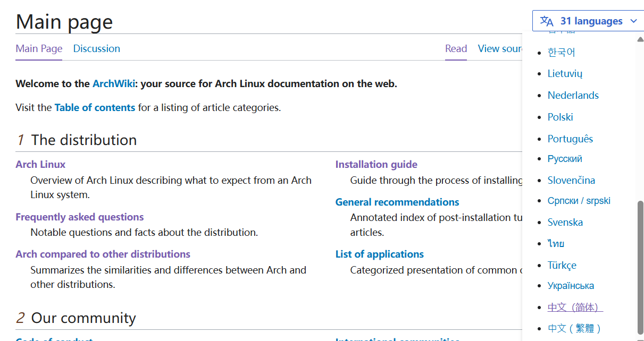This screenshot has height=341, width=644.
Task: Open the Installation guide link
Action: [377, 165]
